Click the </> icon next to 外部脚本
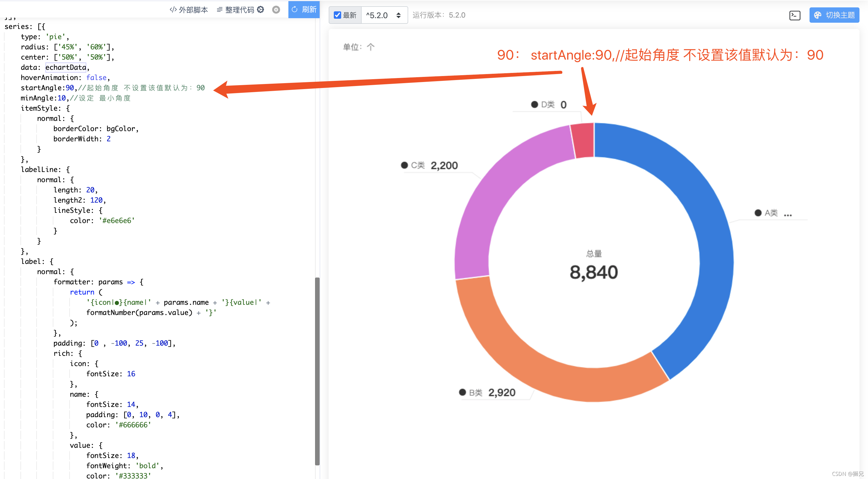Screen dimensions: 868x479 click(173, 10)
